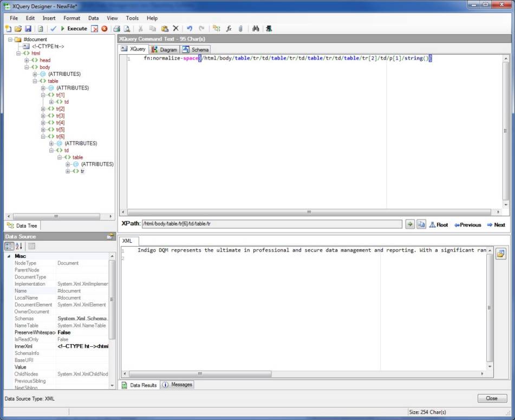Click the Print icon in toolbar
The height and width of the screenshot is (420, 515).
[x=116, y=29]
